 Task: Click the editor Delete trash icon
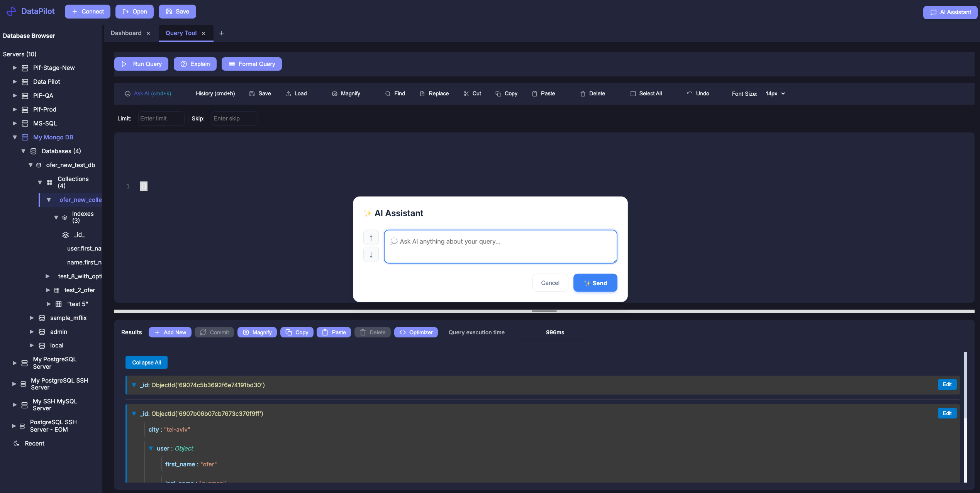tap(583, 94)
